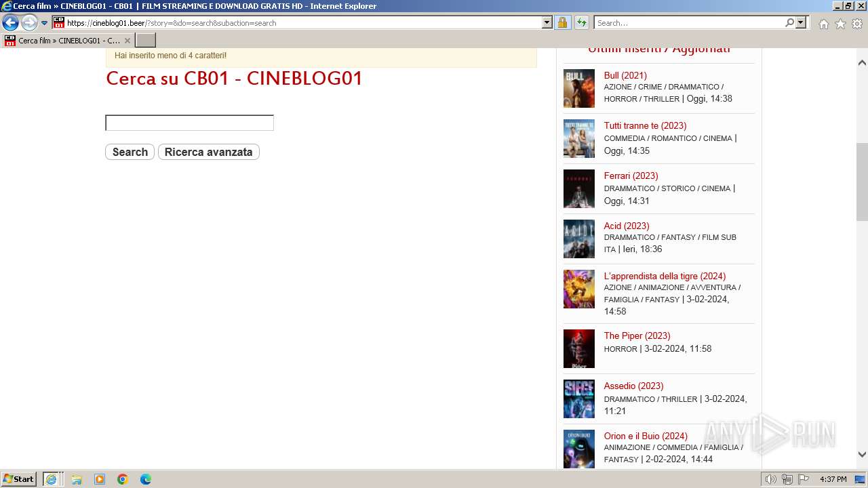Open the Ferrari (2023) link

[631, 176]
